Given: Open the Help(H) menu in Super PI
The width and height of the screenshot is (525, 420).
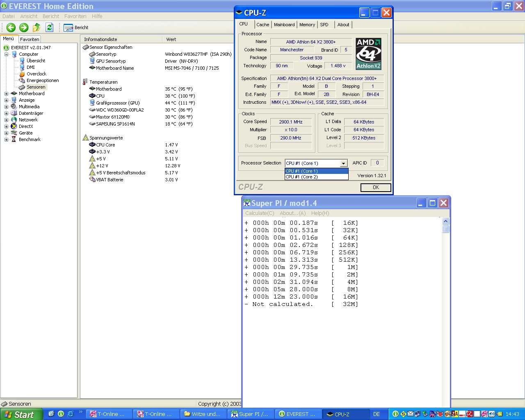Looking at the screenshot, I should point(320,213).
